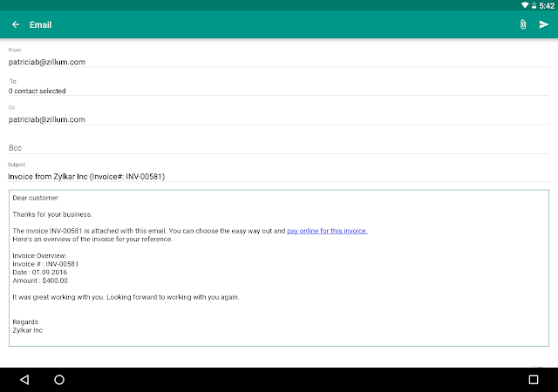This screenshot has height=392, width=558.
Task: Click the Here's an overview sentence
Action: [92, 239]
